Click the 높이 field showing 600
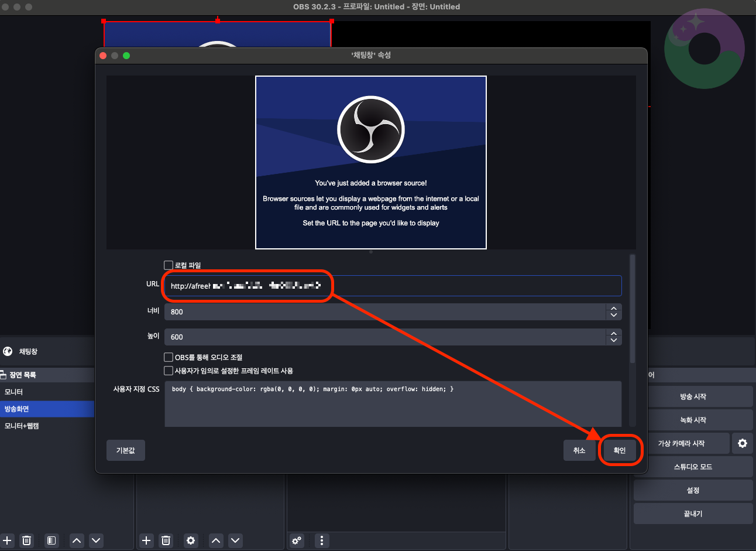This screenshot has width=756, height=551. click(x=385, y=337)
